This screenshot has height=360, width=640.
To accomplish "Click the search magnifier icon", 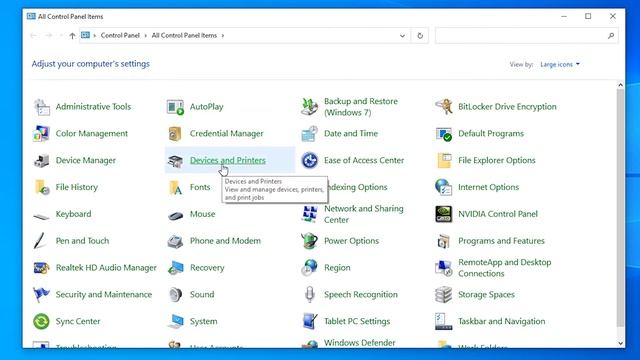I will tap(611, 36).
